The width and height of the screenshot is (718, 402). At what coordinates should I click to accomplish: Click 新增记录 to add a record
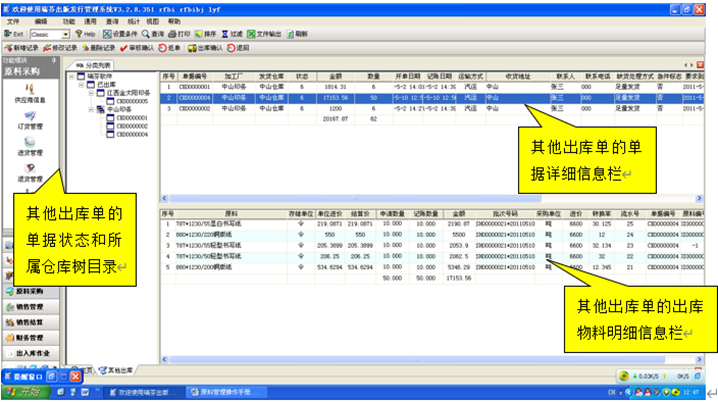pos(25,47)
